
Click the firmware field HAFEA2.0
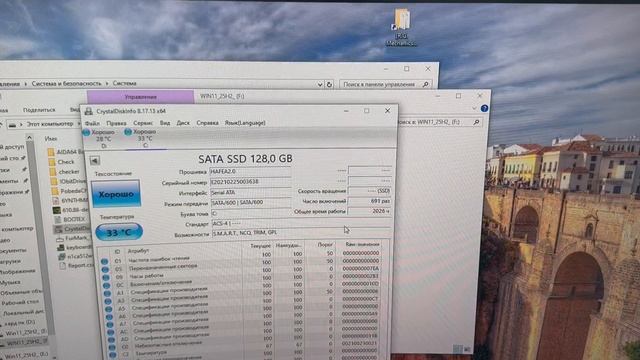(x=251, y=172)
